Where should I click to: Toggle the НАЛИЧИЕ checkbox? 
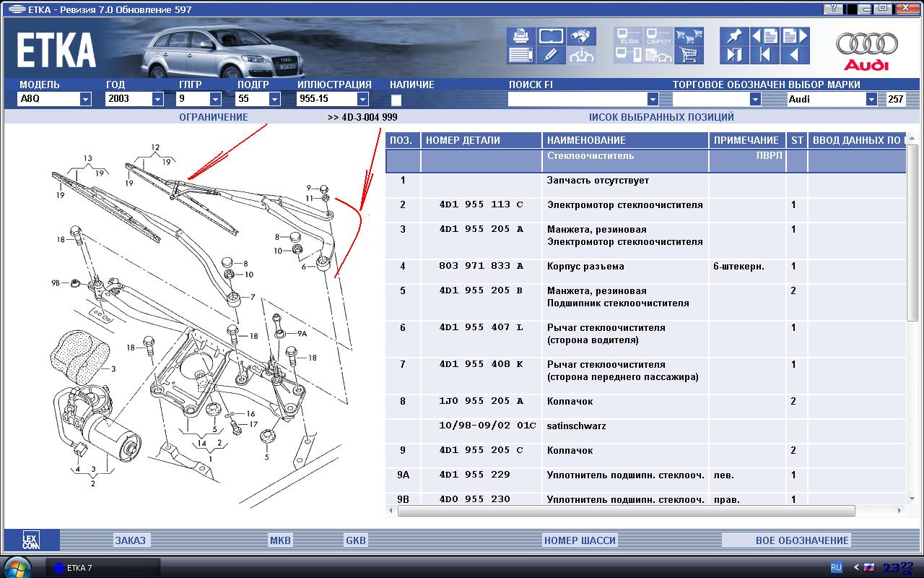396,100
